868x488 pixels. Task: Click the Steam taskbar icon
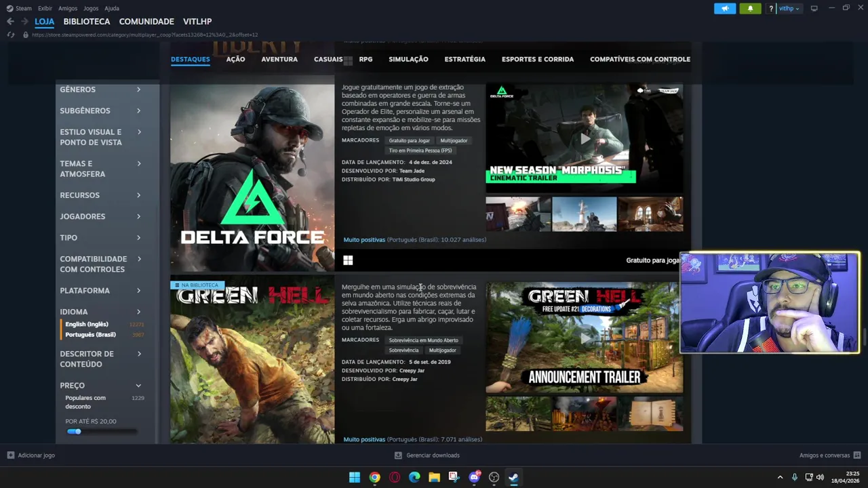click(513, 477)
